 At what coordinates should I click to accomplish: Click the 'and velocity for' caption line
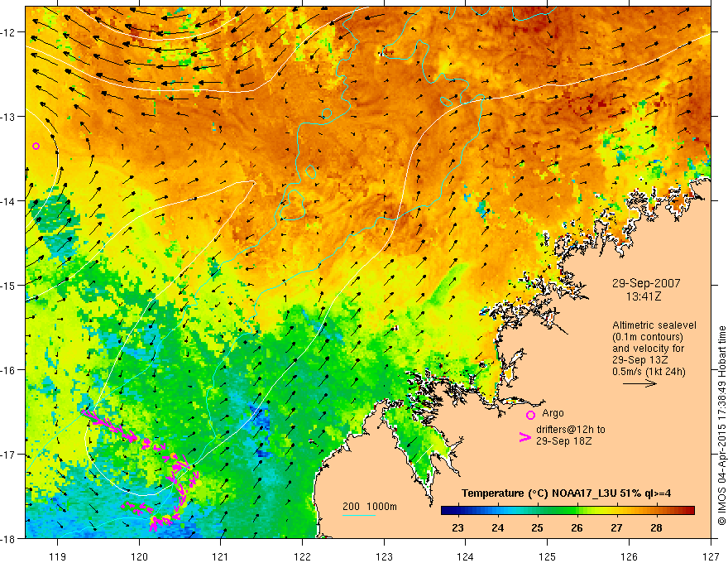coord(648,349)
